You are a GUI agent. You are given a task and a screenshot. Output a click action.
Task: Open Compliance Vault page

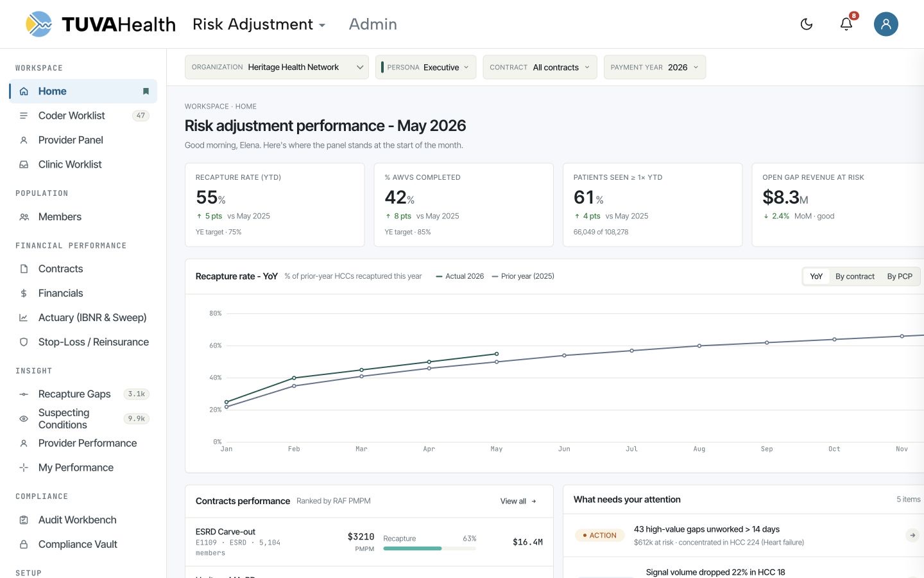tap(83, 545)
